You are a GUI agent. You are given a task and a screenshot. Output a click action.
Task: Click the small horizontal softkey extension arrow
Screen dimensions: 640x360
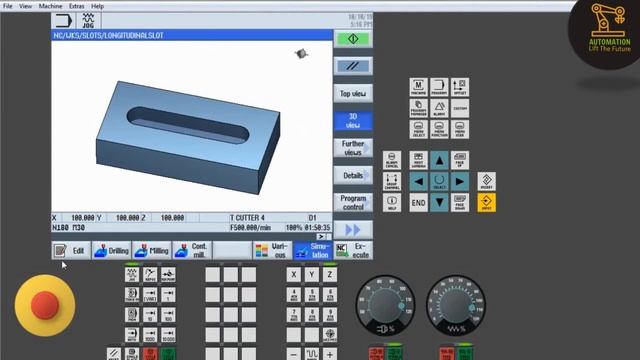click(321, 236)
